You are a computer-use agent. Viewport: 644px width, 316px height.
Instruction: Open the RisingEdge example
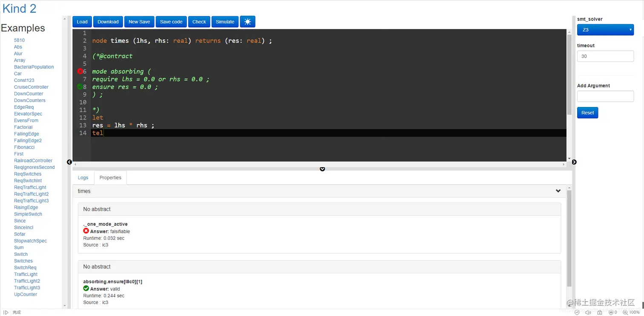click(26, 208)
